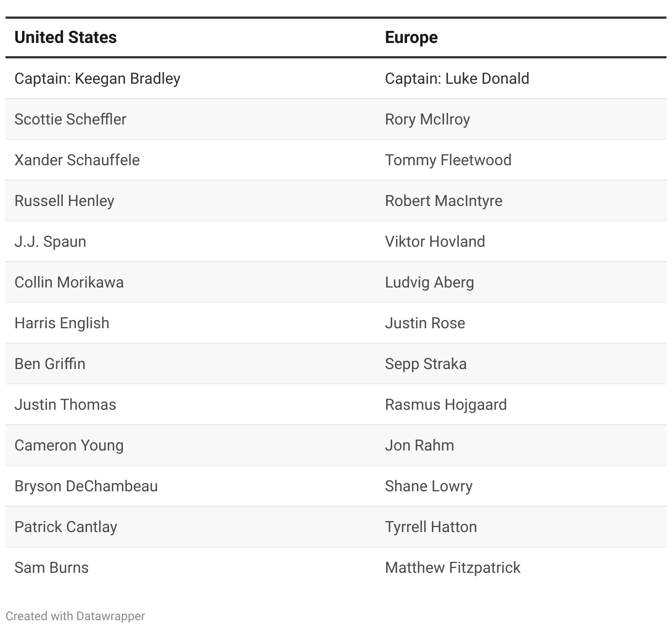Select Captain: Keegan Bradley cell

(97, 79)
